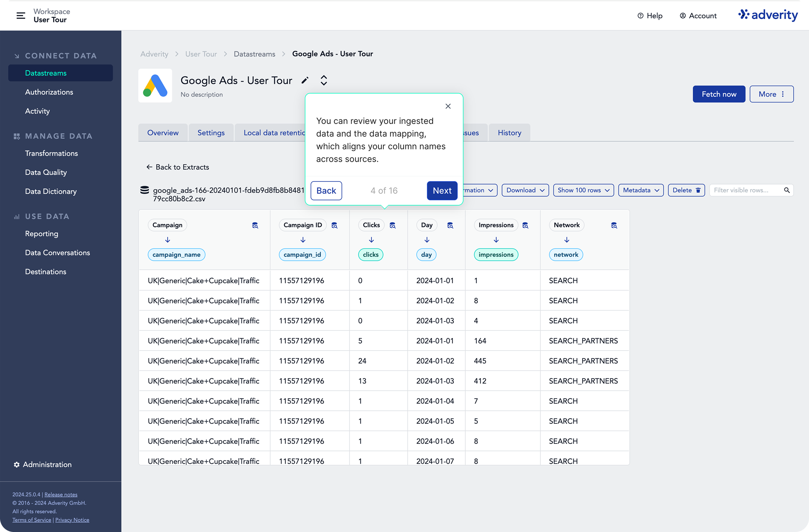Screen dimensions: 809x532
Task: Click the impressions mapping chip
Action: pos(496,255)
